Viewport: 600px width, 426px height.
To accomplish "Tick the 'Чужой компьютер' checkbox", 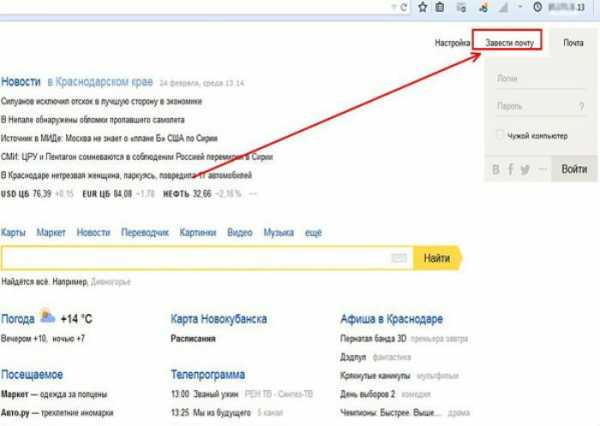I will tap(500, 135).
